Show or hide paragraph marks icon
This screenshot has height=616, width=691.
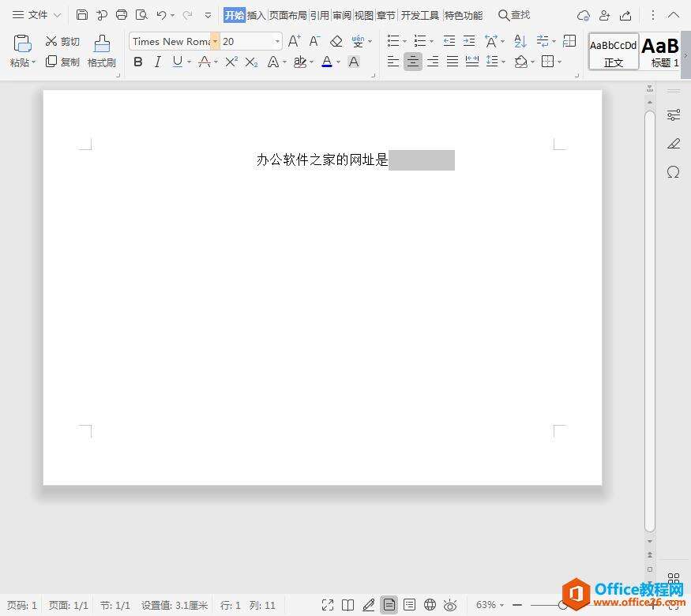[x=543, y=41]
